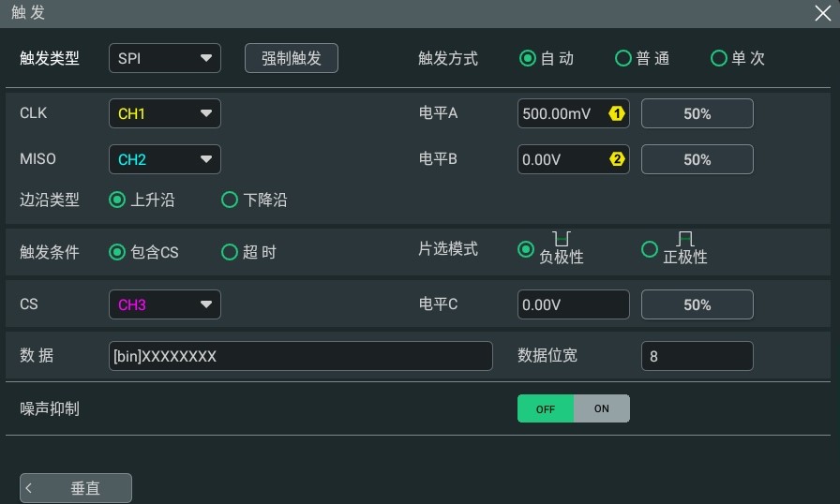Set Level A to 50%
Screen dimensions: 840x504
tap(697, 113)
